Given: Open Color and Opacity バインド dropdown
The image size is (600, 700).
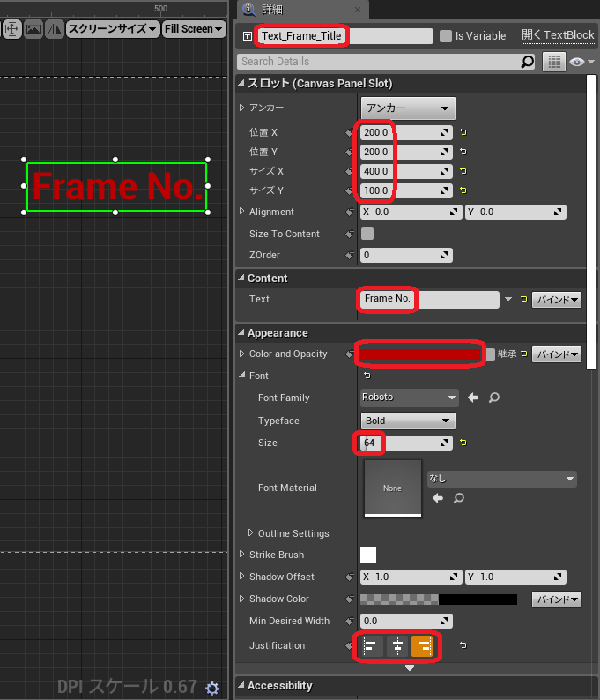Looking at the screenshot, I should [557, 354].
